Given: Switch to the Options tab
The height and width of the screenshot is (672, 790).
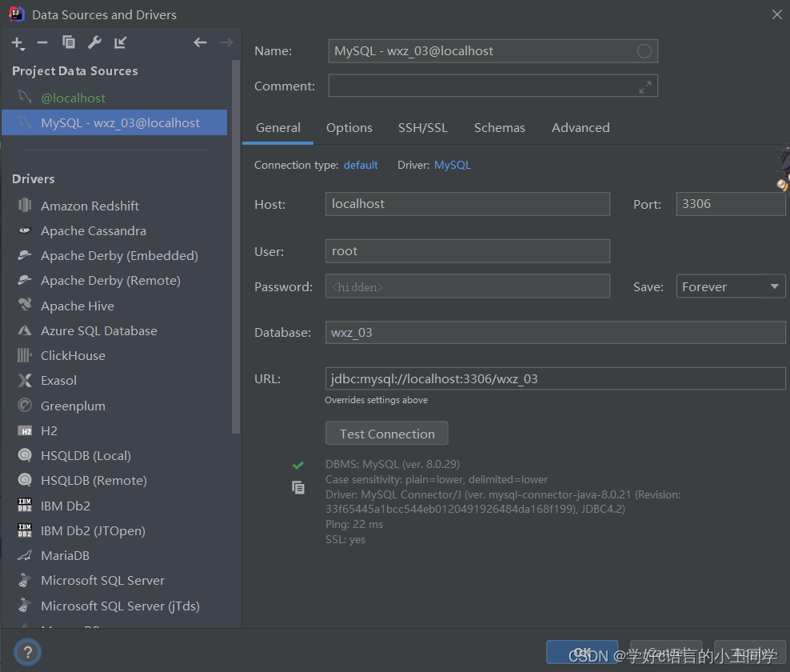Looking at the screenshot, I should click(x=349, y=128).
